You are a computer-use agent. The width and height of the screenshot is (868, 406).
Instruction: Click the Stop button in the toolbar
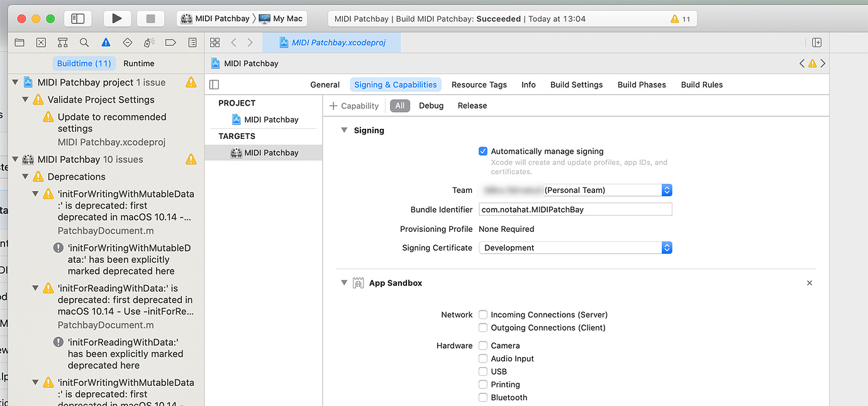[x=150, y=19]
